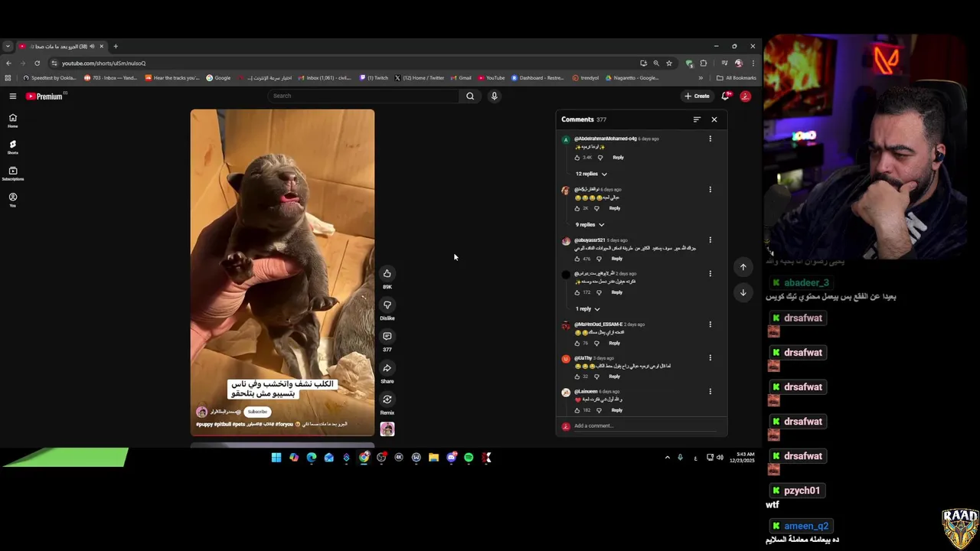Open Windows Start menu
The height and width of the screenshot is (551, 980).
coord(276,458)
